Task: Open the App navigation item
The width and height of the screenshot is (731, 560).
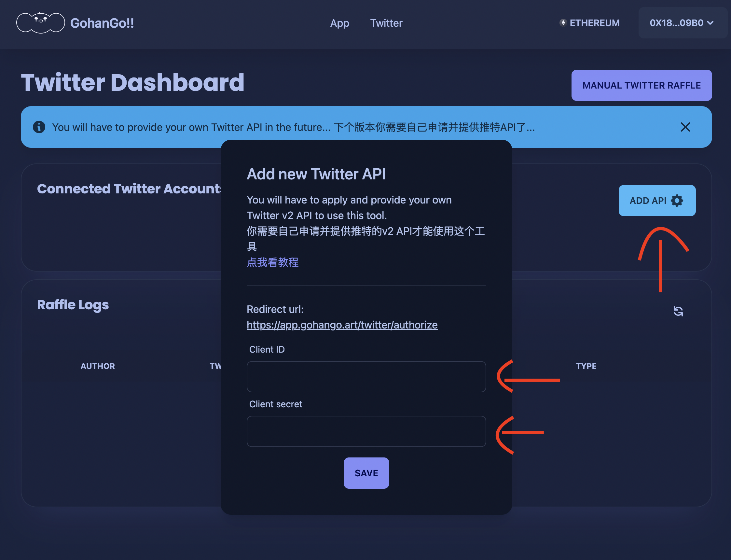Action: (339, 23)
